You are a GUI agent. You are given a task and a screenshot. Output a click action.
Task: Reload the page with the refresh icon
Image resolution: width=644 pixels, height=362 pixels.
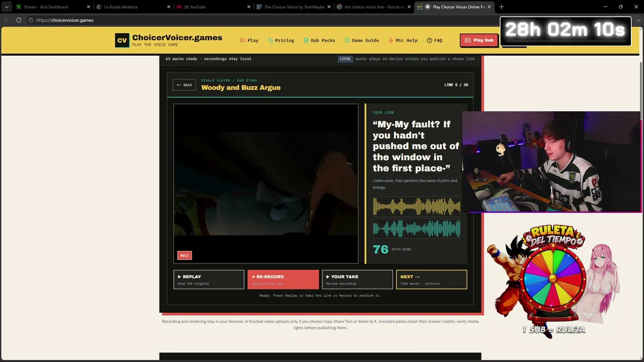19,20
